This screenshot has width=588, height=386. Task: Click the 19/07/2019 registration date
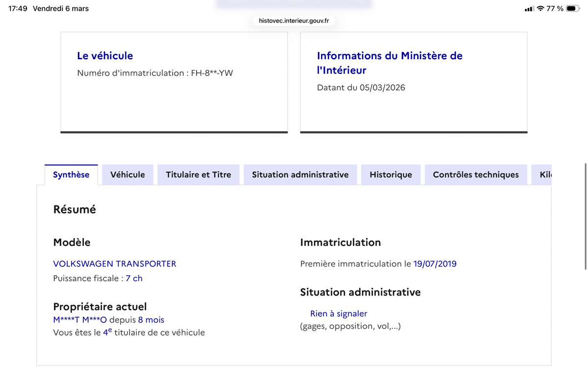click(x=435, y=264)
